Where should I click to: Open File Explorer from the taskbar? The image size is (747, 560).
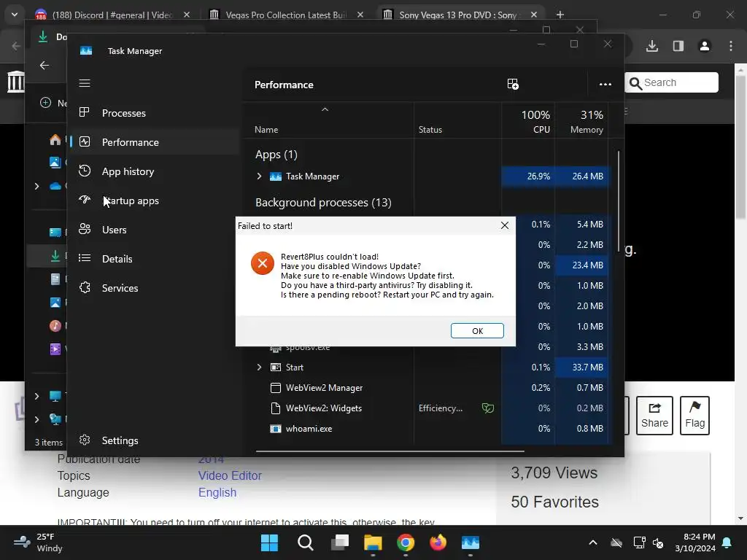click(373, 542)
